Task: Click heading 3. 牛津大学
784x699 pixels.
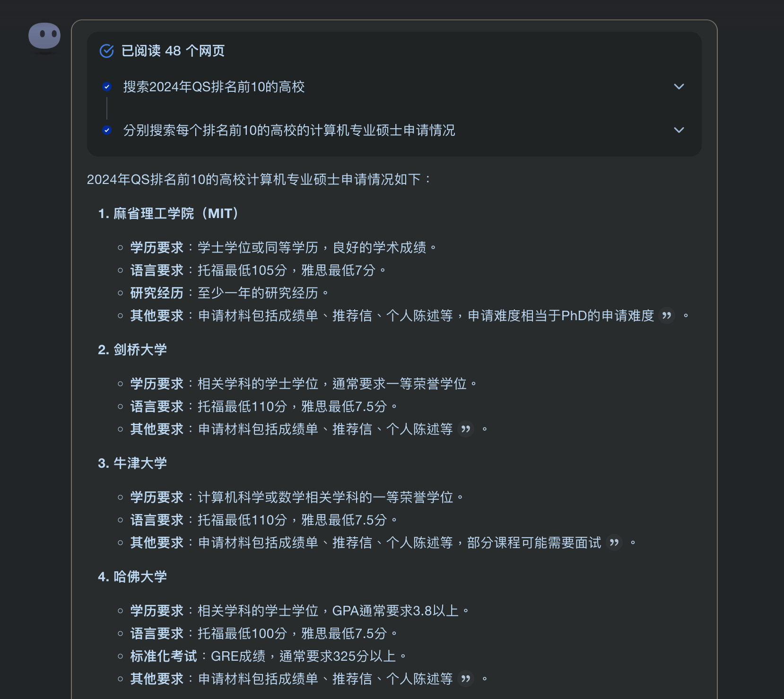Action: click(132, 463)
